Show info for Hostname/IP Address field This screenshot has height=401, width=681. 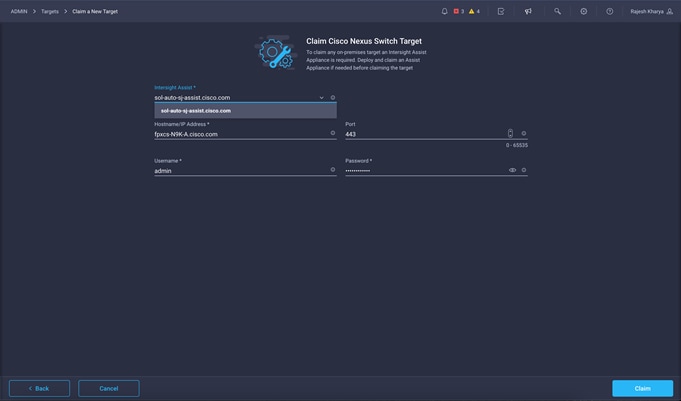coord(333,133)
